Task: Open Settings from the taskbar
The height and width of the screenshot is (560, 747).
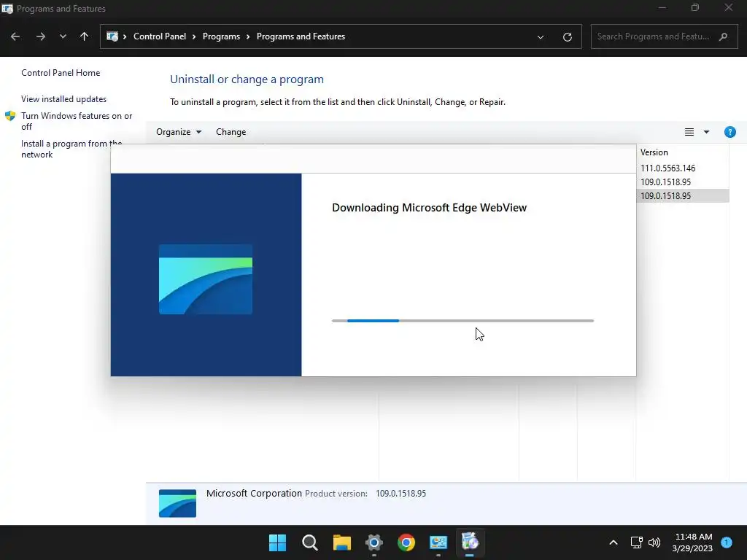Action: click(x=374, y=542)
